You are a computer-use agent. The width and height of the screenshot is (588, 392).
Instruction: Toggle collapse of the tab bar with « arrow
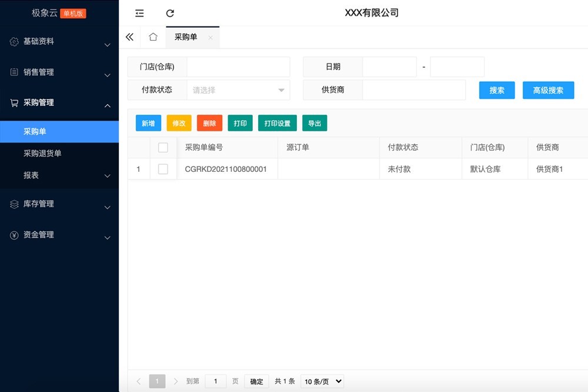pos(129,36)
